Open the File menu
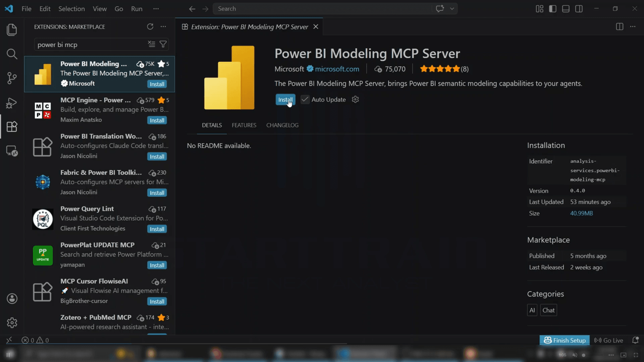This screenshot has width=644, height=362. 27,9
